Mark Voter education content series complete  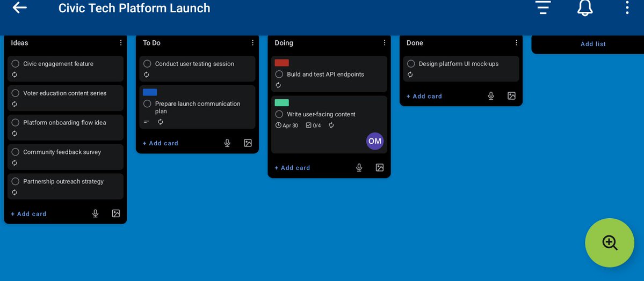coord(16,93)
